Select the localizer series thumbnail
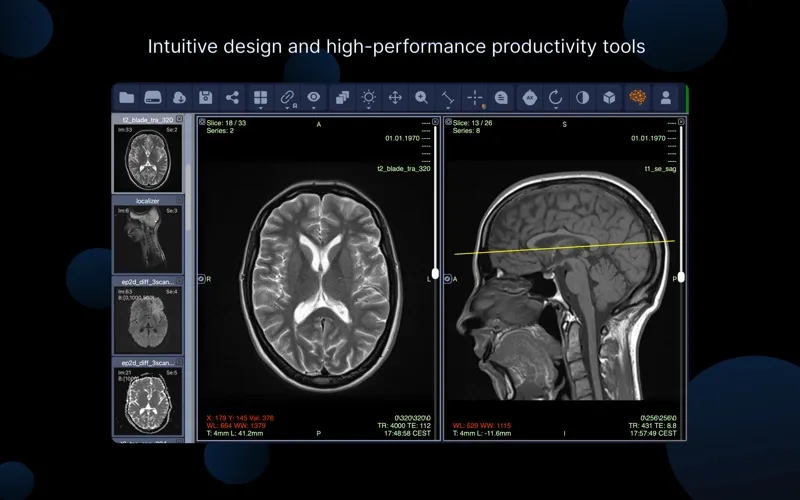The height and width of the screenshot is (500, 800). tap(147, 239)
